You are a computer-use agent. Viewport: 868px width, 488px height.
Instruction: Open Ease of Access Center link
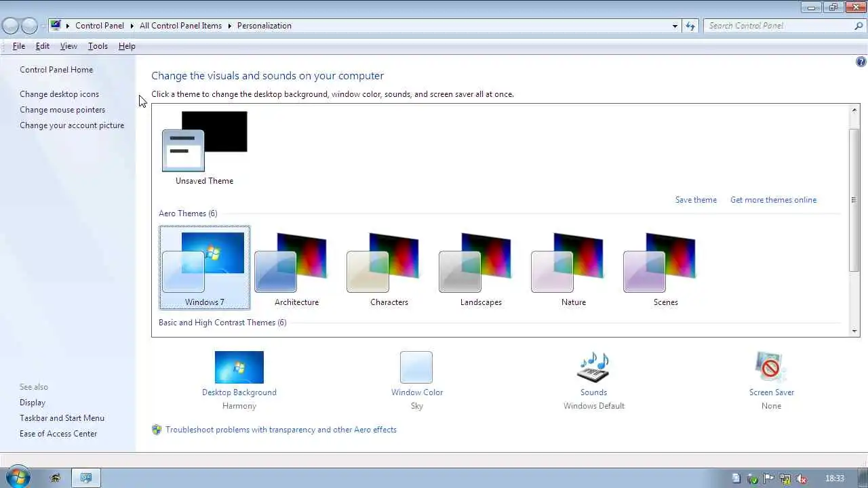coord(58,434)
